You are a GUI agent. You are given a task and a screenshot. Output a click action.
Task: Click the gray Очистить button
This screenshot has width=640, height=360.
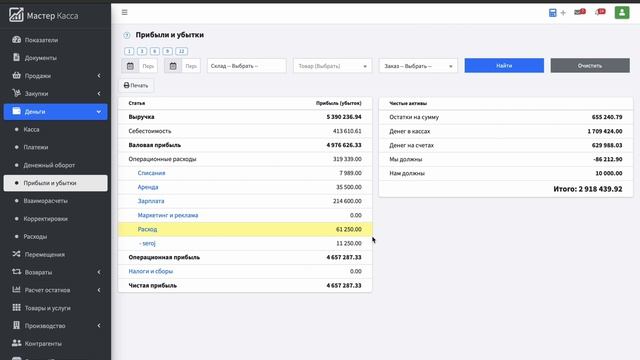[590, 65]
